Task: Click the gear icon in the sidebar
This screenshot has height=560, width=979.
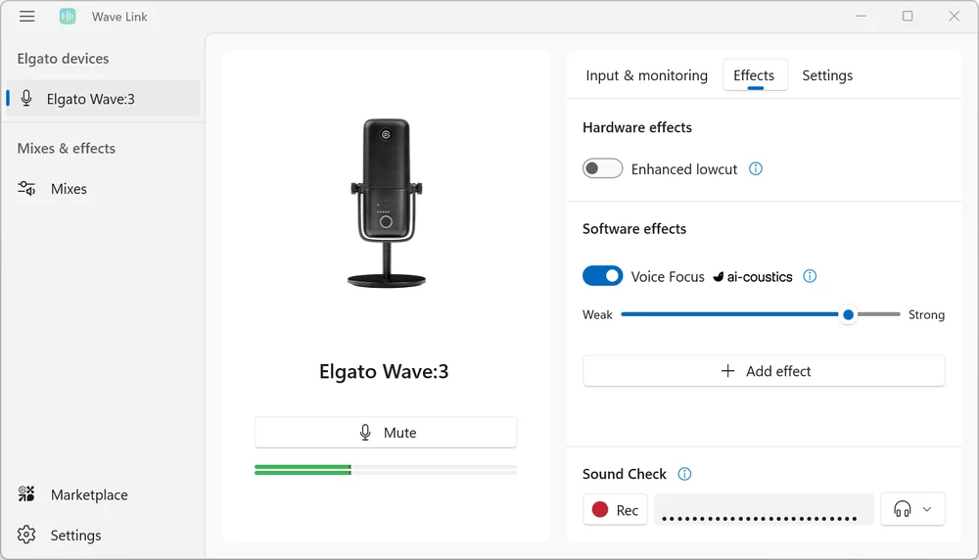Action: pyautogui.click(x=26, y=535)
